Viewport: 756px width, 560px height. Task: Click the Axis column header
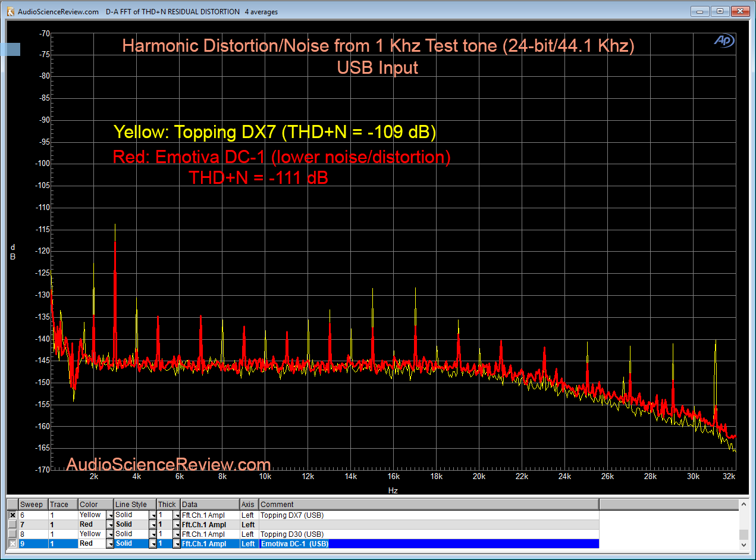point(249,505)
